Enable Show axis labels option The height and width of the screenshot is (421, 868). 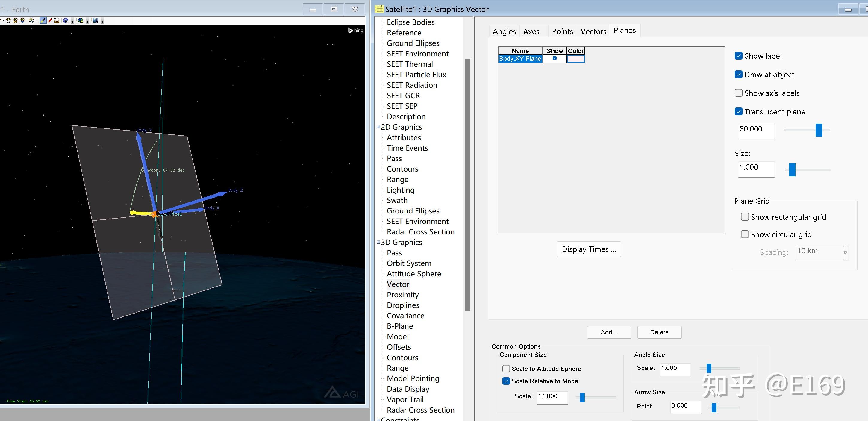(x=739, y=93)
